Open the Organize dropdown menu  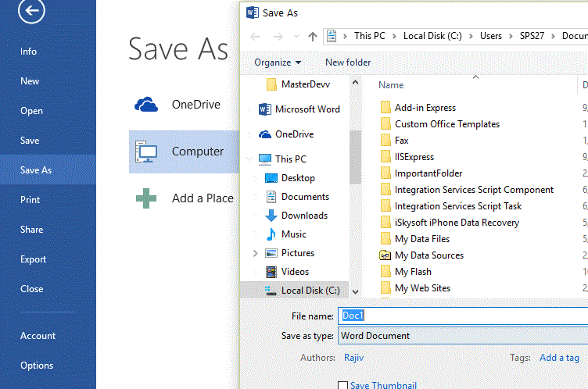(278, 62)
